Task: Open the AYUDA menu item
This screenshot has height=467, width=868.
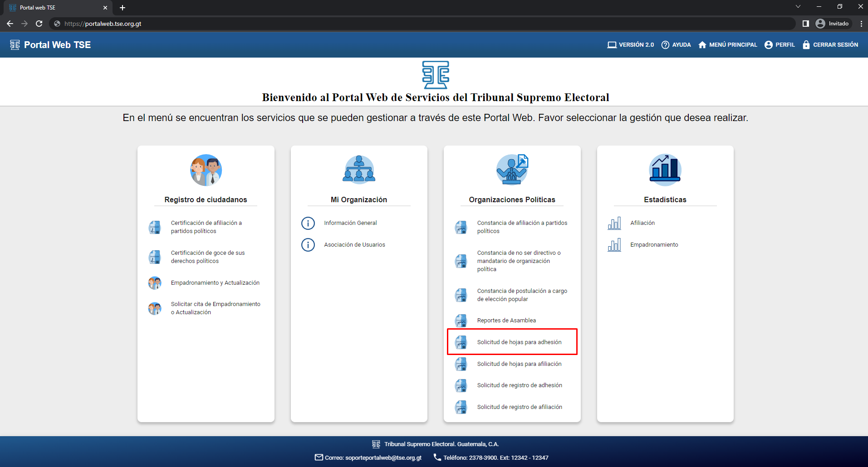Action: (x=676, y=45)
